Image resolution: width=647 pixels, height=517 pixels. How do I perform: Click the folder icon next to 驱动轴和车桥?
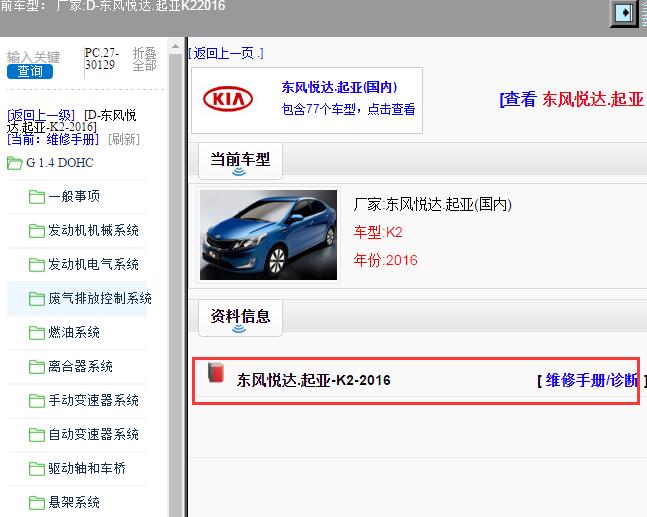[x=37, y=469]
